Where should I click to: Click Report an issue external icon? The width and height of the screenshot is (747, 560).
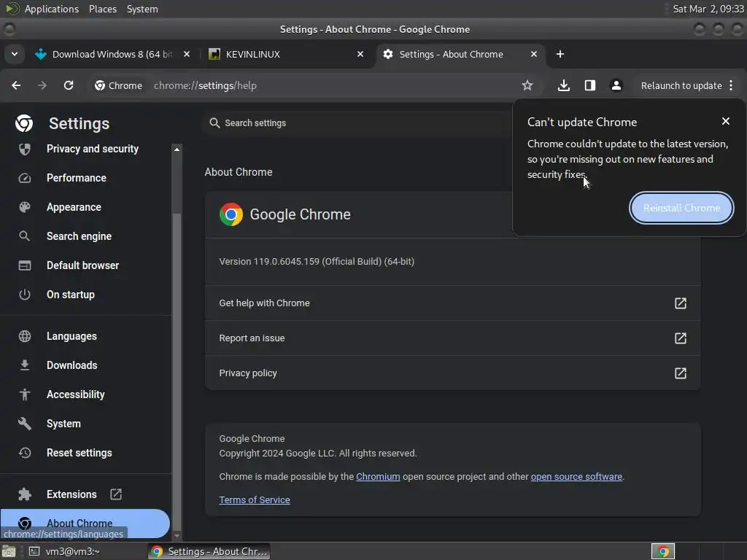(x=681, y=338)
